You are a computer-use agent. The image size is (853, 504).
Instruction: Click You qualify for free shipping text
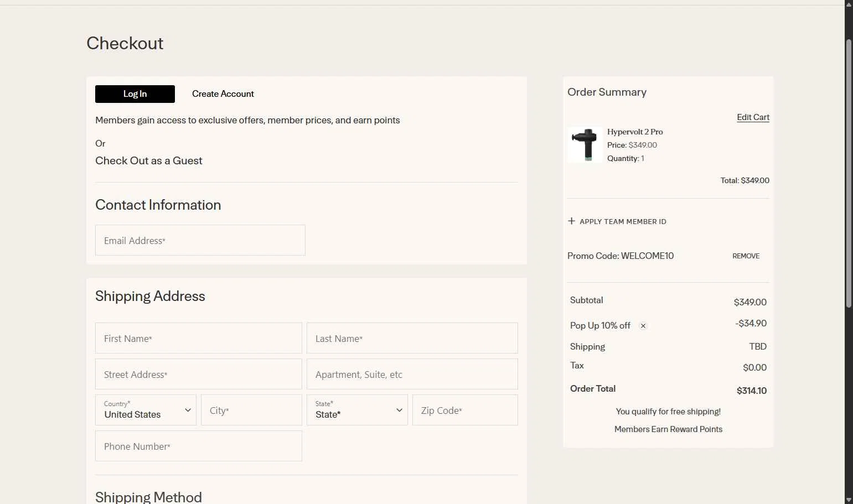[668, 412]
